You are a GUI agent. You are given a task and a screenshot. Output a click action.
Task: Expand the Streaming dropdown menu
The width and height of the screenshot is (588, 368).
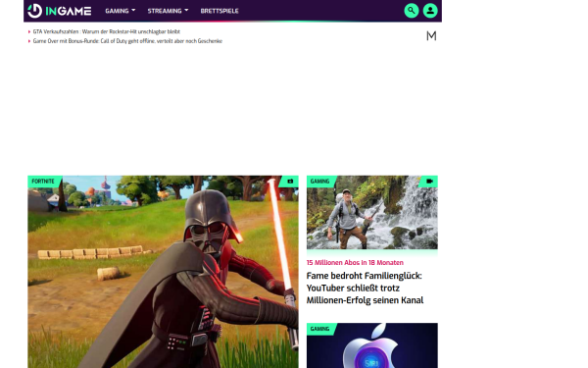(x=168, y=11)
